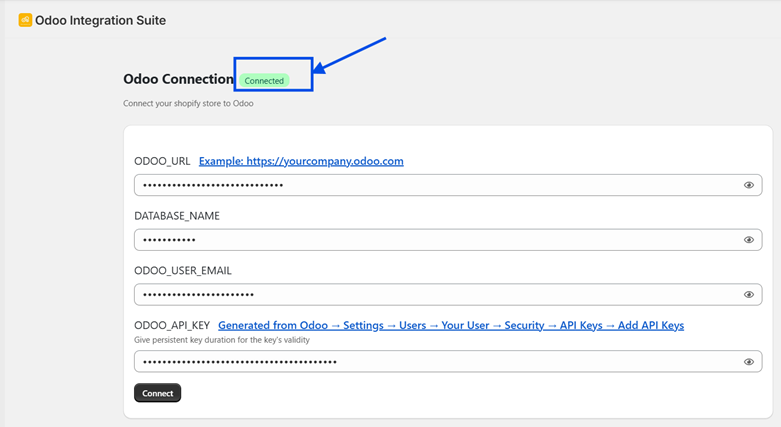Open the example yourcompany.odoo.com link
Screen dimensions: 781x427
301,161
